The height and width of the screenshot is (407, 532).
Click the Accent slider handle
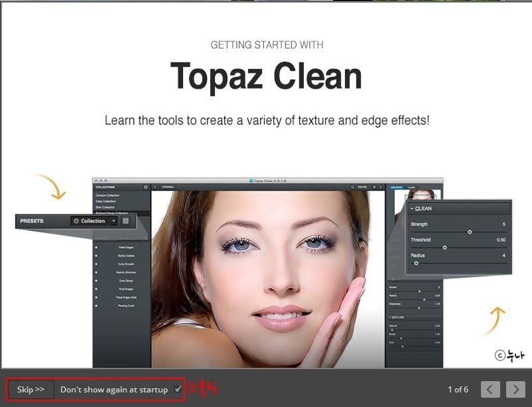420,291
